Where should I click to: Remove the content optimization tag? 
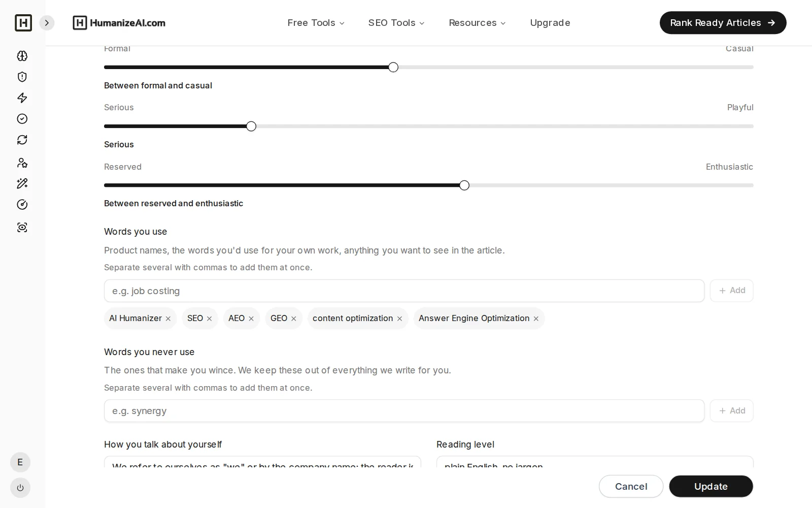(x=399, y=319)
